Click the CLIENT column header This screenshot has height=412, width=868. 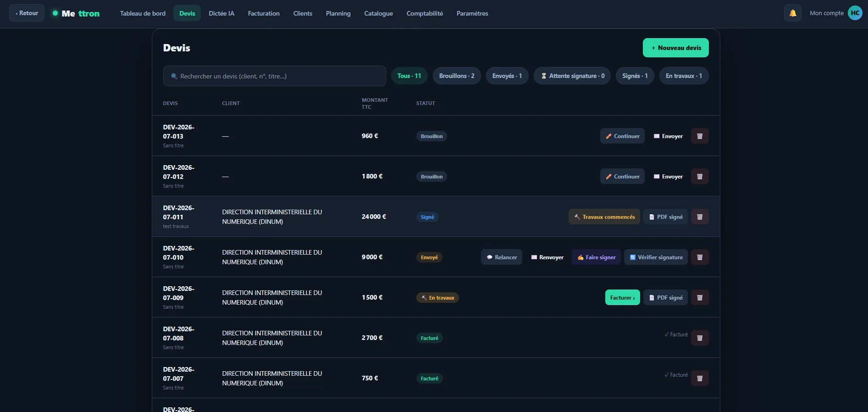click(x=231, y=103)
